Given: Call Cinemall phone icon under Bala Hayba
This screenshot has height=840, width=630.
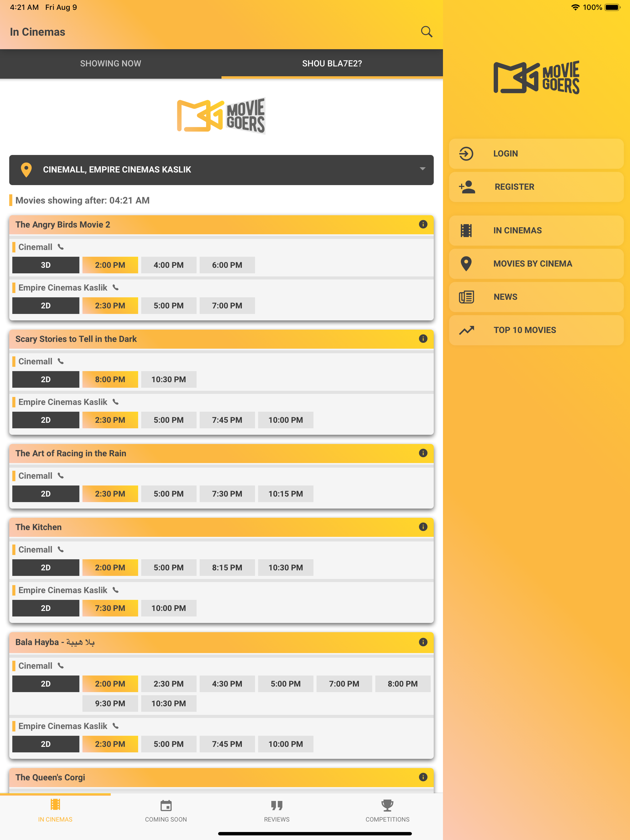Looking at the screenshot, I should click(x=61, y=666).
